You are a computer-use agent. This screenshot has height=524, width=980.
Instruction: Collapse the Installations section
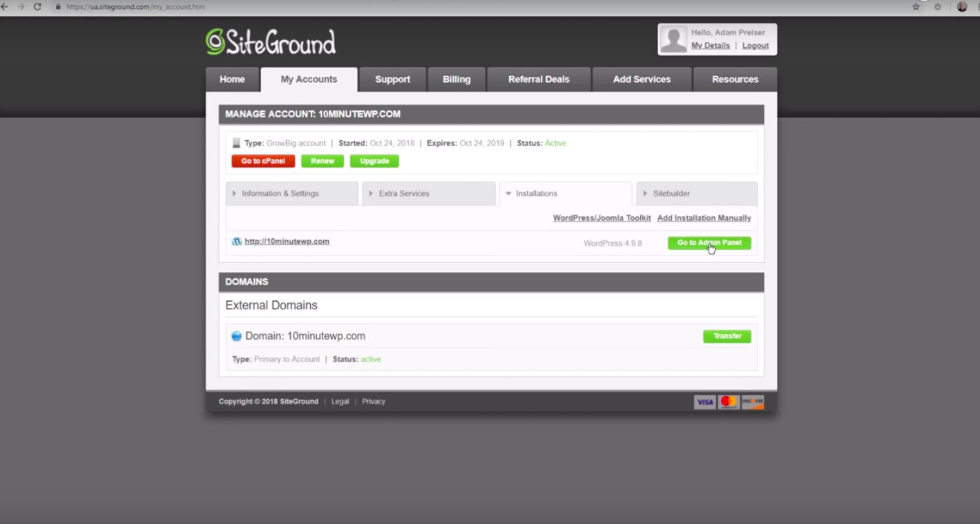click(565, 194)
